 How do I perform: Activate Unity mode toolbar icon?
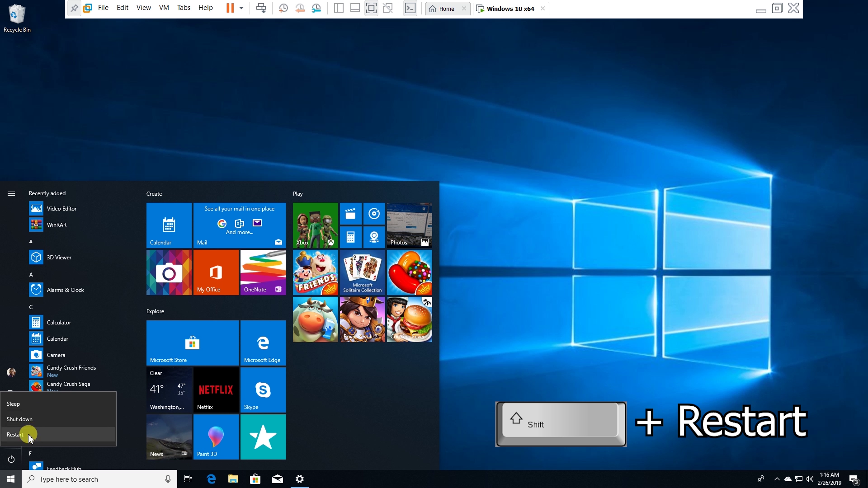388,8
